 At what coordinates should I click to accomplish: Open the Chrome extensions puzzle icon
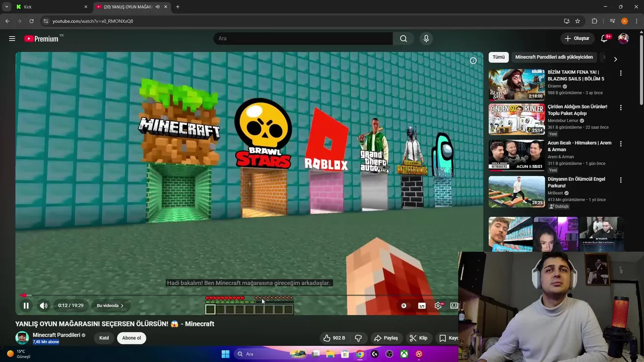594,21
